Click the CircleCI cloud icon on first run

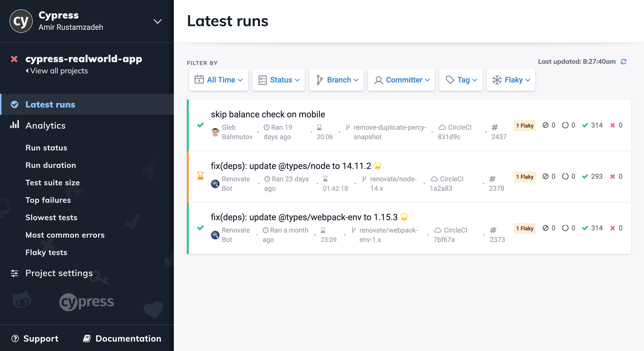coord(443,127)
